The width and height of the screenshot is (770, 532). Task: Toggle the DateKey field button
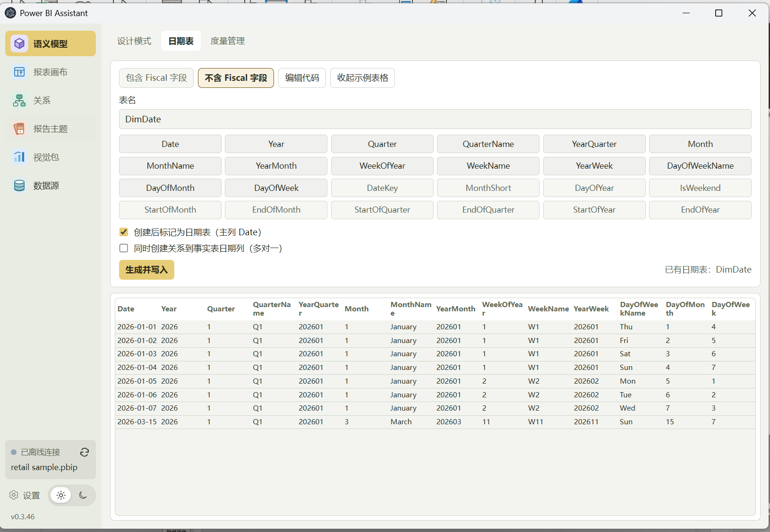pos(382,188)
